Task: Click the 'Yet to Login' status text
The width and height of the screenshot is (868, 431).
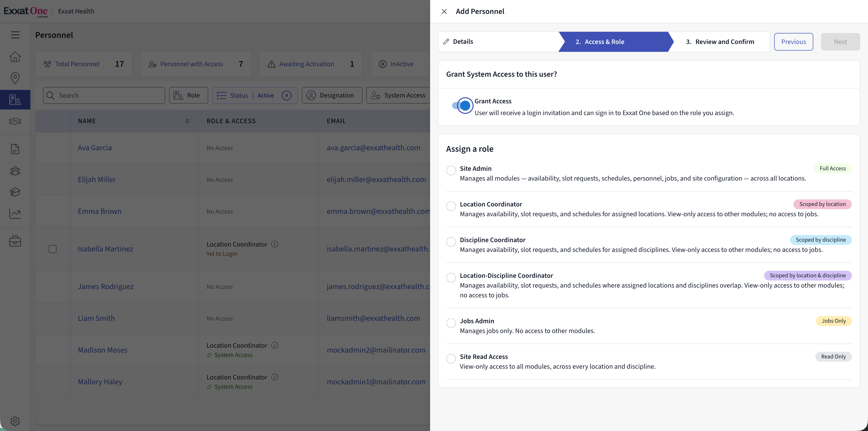Action: coord(222,254)
